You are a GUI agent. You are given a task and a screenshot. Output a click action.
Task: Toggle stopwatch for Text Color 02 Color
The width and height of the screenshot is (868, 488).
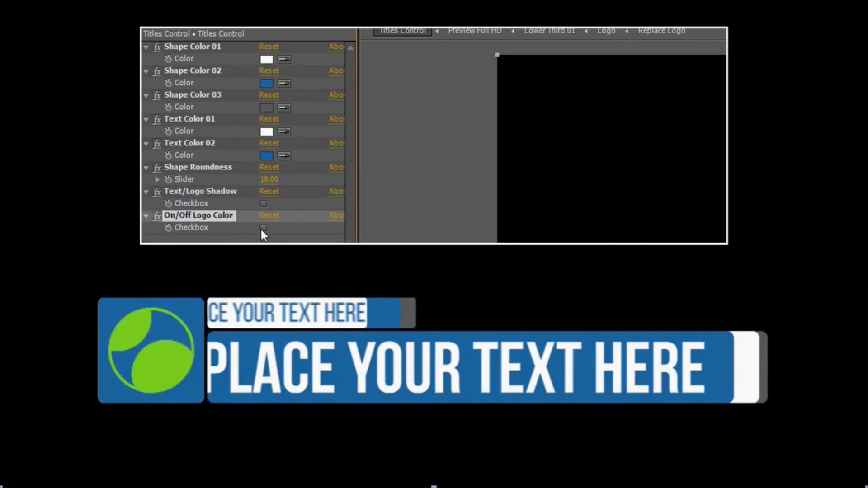[168, 155]
